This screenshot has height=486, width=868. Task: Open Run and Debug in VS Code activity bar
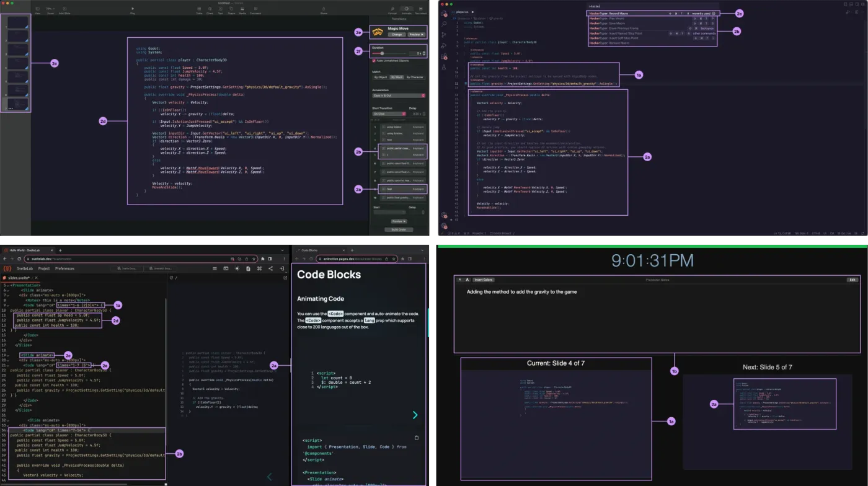coord(444,46)
